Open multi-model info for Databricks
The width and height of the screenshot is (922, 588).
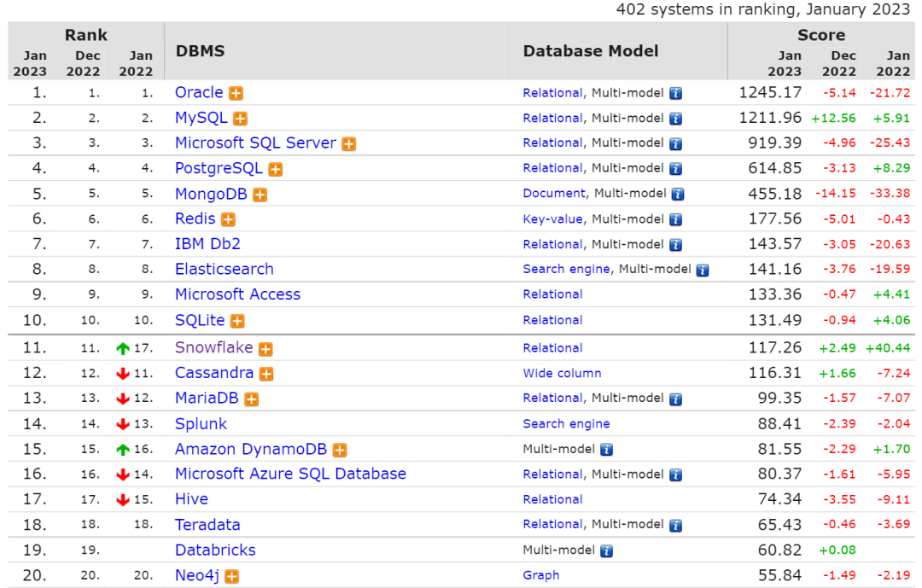607,550
